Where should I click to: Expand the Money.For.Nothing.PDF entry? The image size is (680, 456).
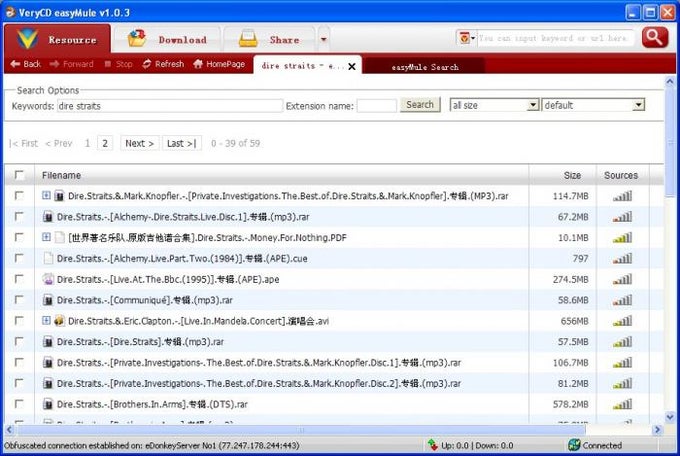pyautogui.click(x=46, y=237)
